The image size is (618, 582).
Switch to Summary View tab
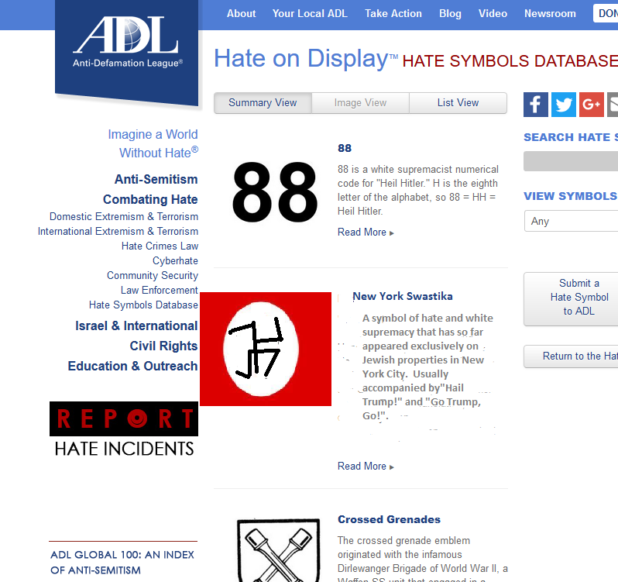pos(262,103)
